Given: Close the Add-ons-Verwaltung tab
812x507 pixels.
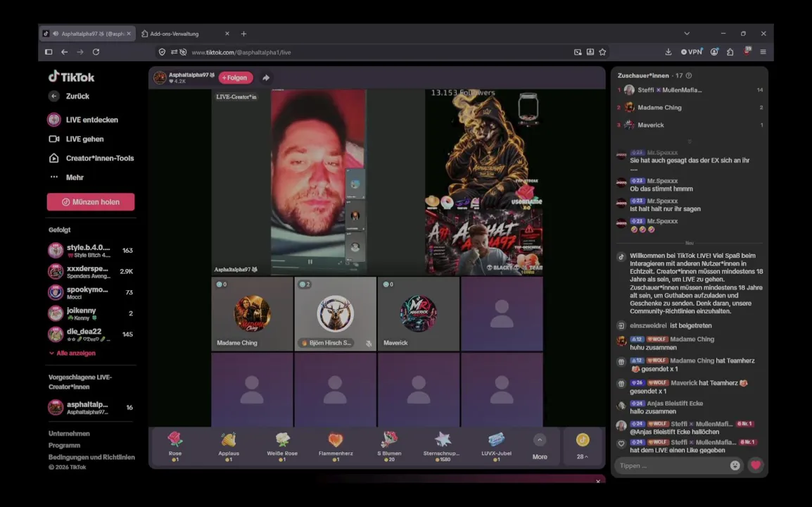Looking at the screenshot, I should 227,34.
